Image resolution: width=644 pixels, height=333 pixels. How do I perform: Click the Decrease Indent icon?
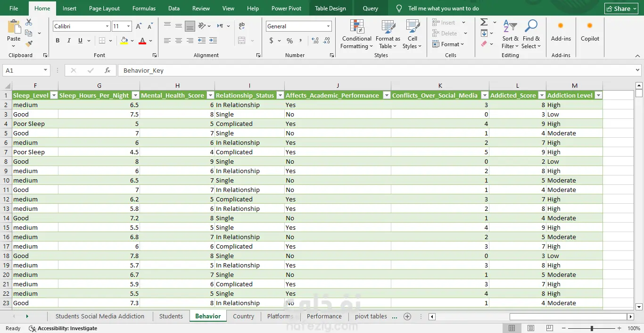202,41
